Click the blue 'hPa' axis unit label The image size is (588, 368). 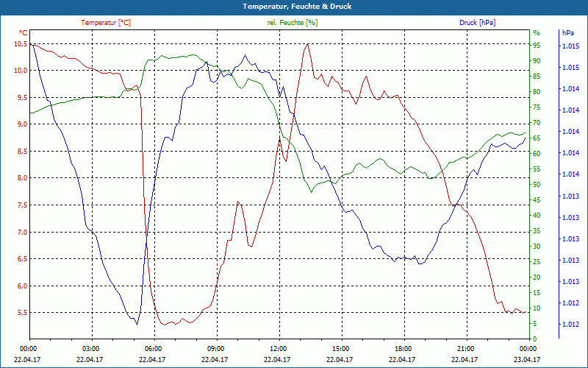click(x=568, y=33)
